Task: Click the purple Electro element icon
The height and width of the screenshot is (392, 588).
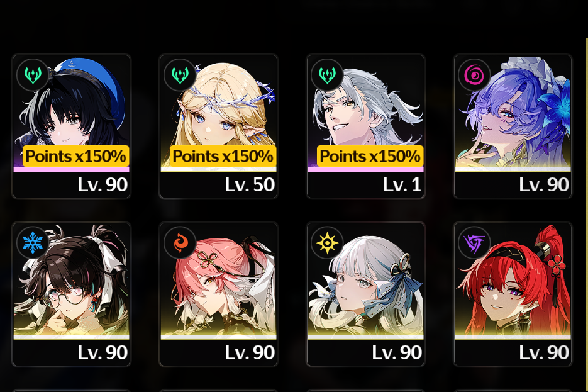Action: click(474, 243)
